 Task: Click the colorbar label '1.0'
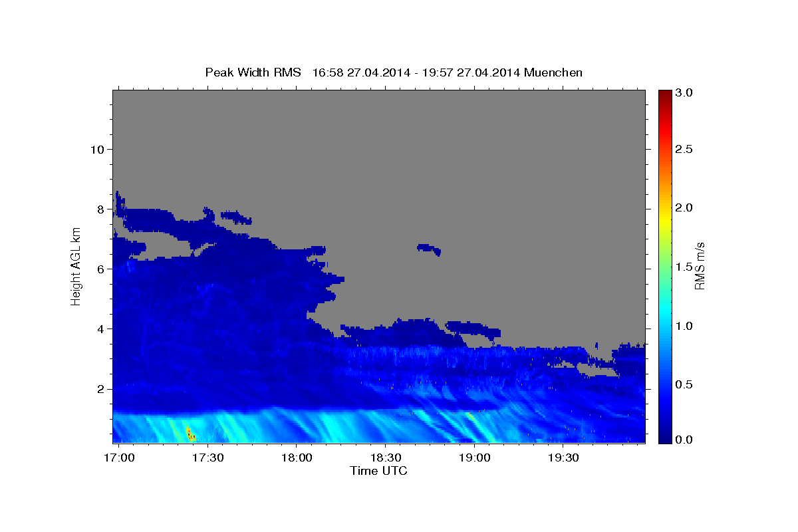(684, 327)
